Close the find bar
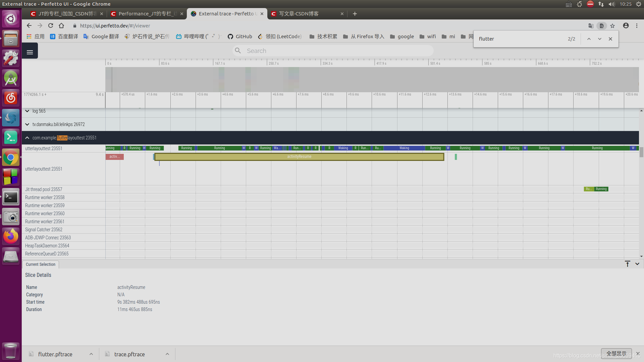Image resolution: width=644 pixels, height=362 pixels. [x=610, y=39]
